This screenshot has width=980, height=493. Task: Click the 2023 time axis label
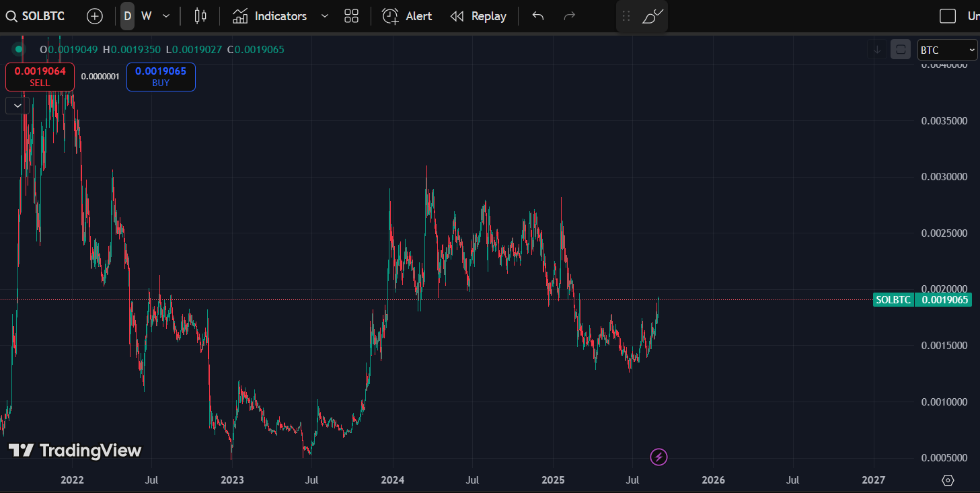point(232,480)
